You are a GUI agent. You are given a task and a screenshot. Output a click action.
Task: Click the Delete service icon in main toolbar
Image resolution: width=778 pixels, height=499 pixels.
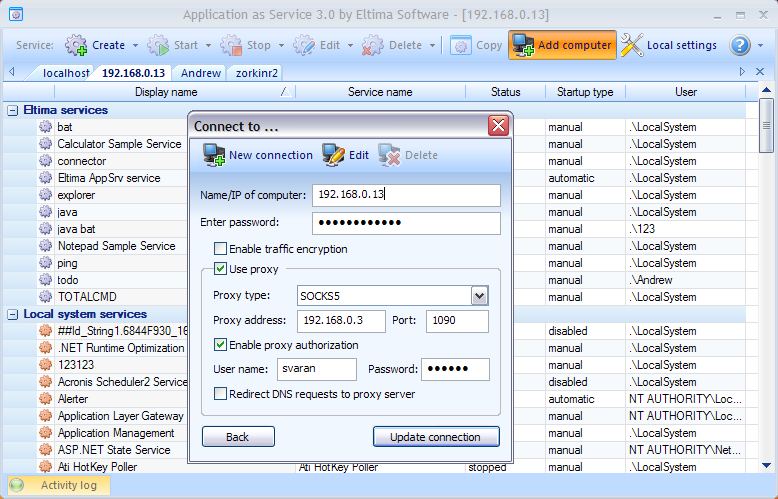pyautogui.click(x=373, y=45)
